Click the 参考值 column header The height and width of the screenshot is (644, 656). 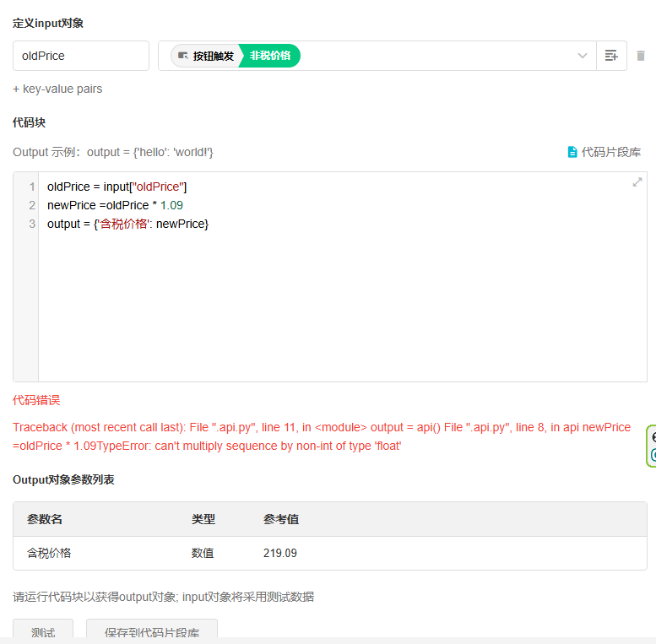(x=281, y=519)
